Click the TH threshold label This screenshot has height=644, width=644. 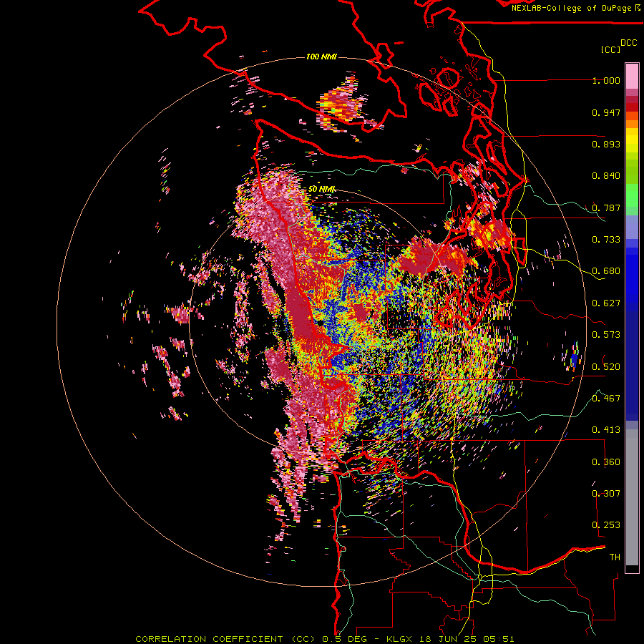click(x=615, y=557)
